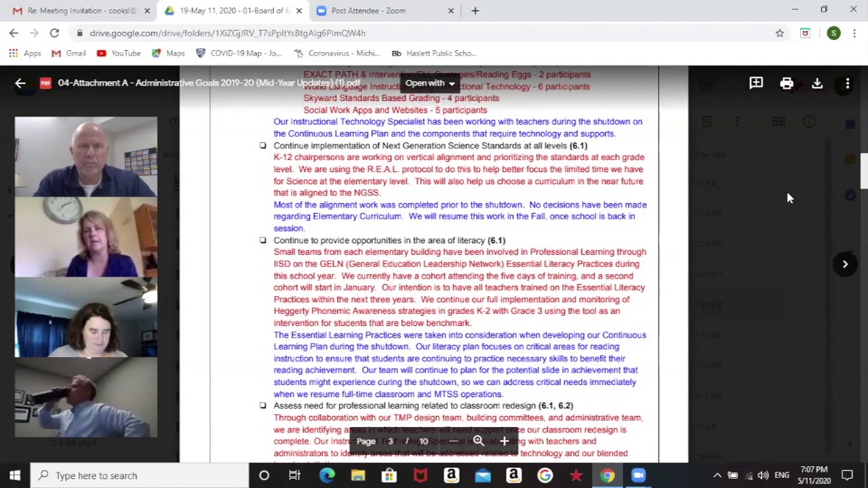Bookmark this page with star icon

780,33
